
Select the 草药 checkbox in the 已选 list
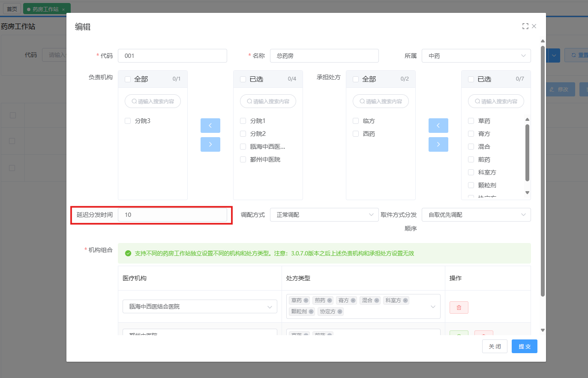[x=471, y=121]
